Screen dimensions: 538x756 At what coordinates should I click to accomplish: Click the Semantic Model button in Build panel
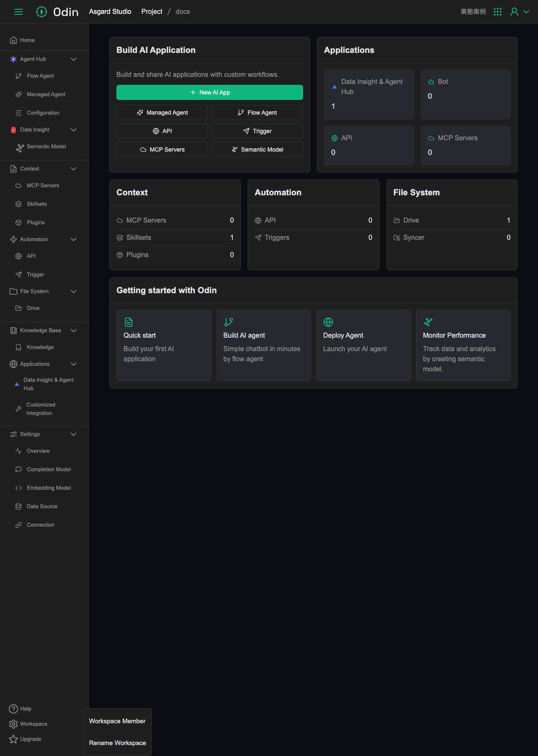coord(257,150)
